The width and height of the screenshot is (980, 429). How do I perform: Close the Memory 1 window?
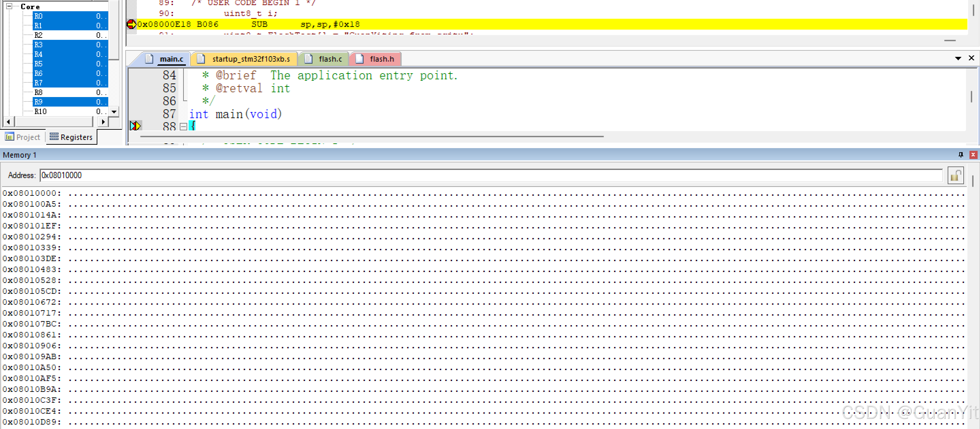[973, 155]
